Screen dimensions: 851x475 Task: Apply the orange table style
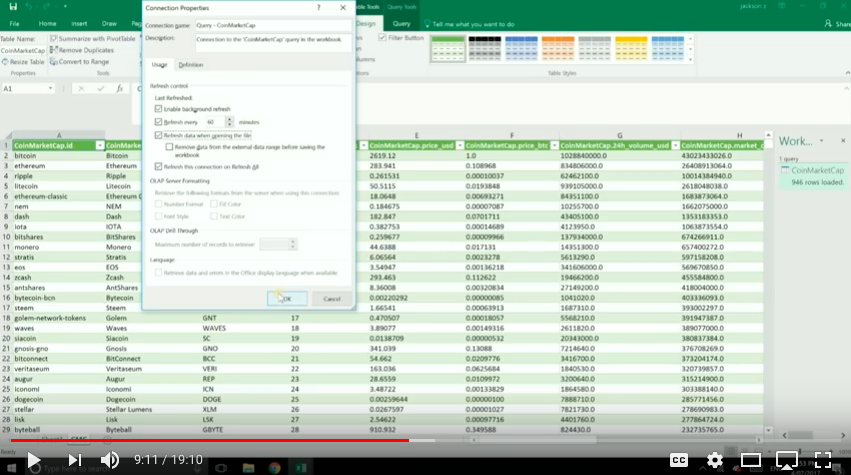click(x=558, y=48)
